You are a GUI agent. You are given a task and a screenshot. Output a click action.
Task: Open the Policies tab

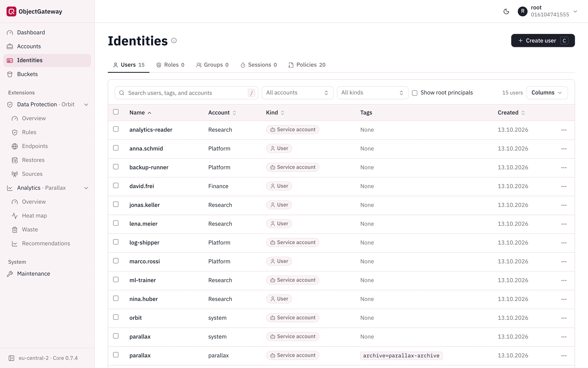coord(307,65)
